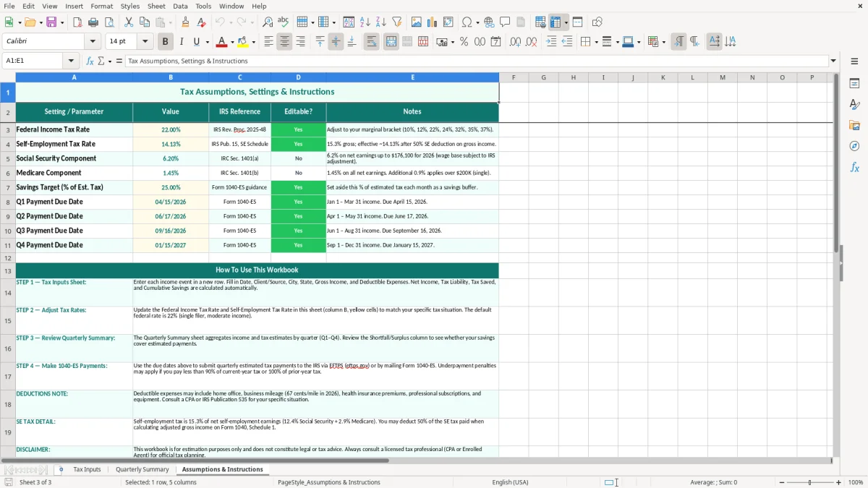
Task: Export directly as PDF
Action: coord(77,22)
